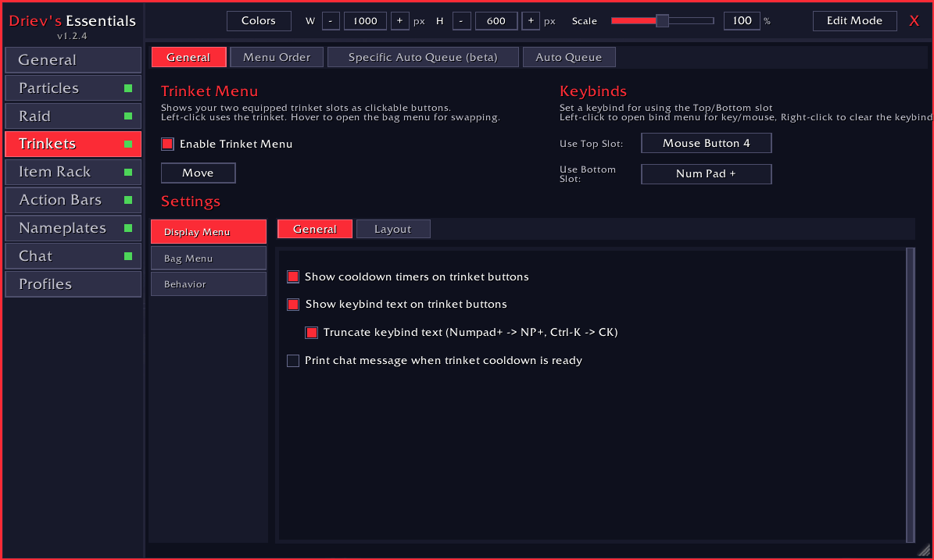Select the Trinkets sidebar category
Viewport: 934px width, 560px height.
pyautogui.click(x=73, y=144)
